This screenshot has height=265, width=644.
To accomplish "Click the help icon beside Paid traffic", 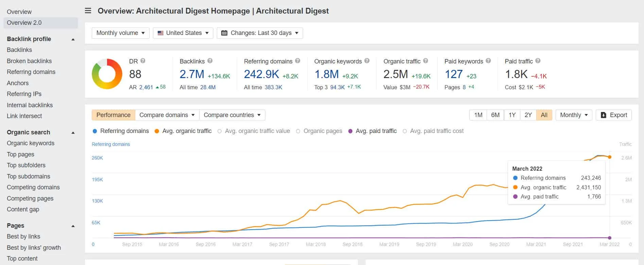I will click(x=538, y=61).
